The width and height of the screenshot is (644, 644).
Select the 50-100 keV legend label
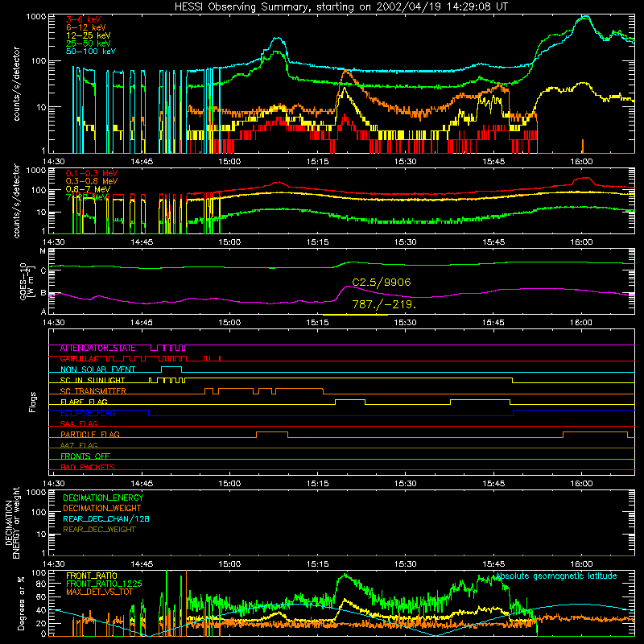pyautogui.click(x=91, y=52)
